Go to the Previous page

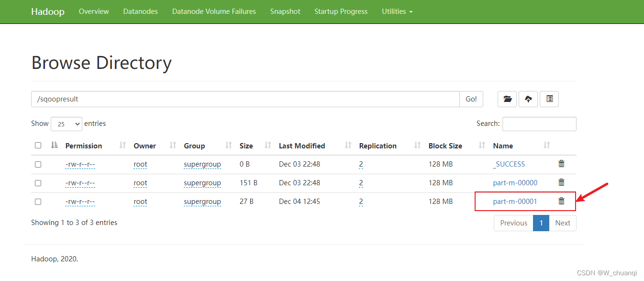click(513, 223)
